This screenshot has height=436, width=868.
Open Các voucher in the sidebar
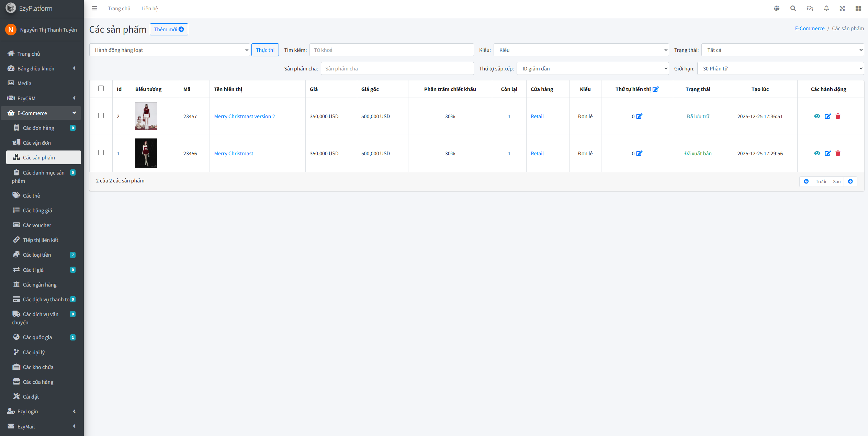pos(37,225)
